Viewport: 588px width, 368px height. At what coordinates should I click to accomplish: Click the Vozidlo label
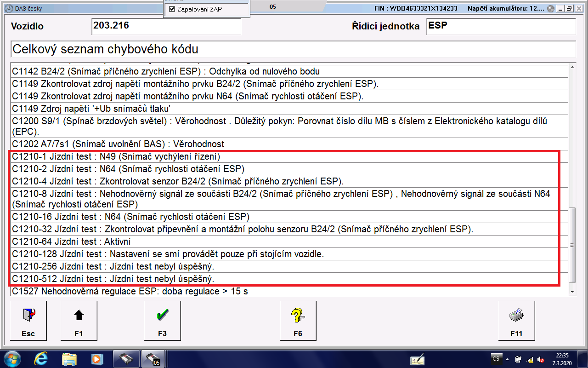coord(28,27)
